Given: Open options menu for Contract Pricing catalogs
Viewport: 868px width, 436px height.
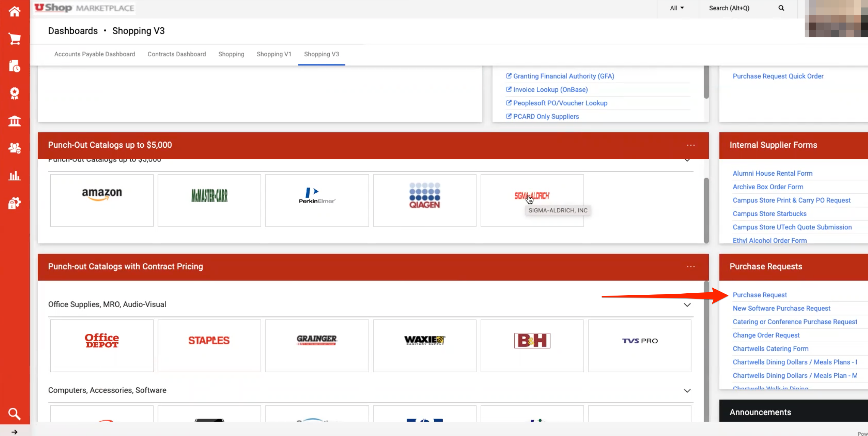Looking at the screenshot, I should click(691, 266).
